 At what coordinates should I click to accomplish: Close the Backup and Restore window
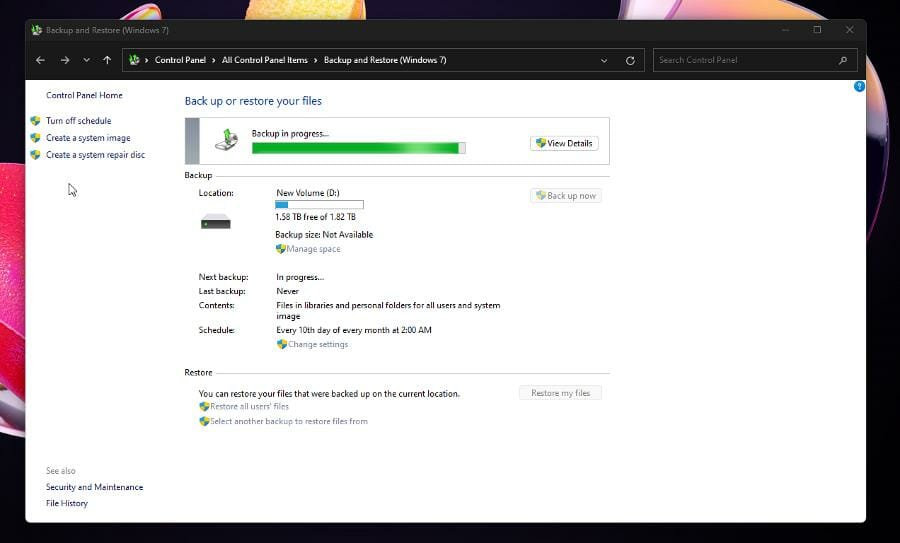pyautogui.click(x=849, y=30)
